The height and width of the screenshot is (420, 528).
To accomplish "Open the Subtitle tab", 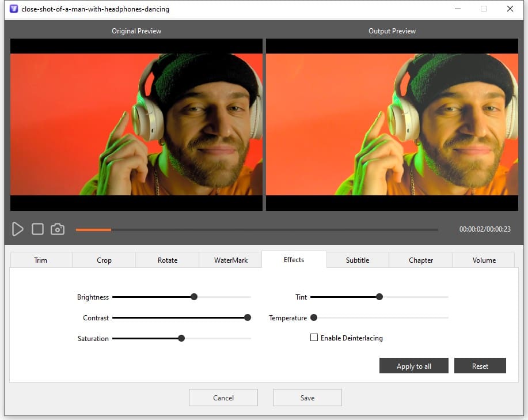I will point(358,260).
